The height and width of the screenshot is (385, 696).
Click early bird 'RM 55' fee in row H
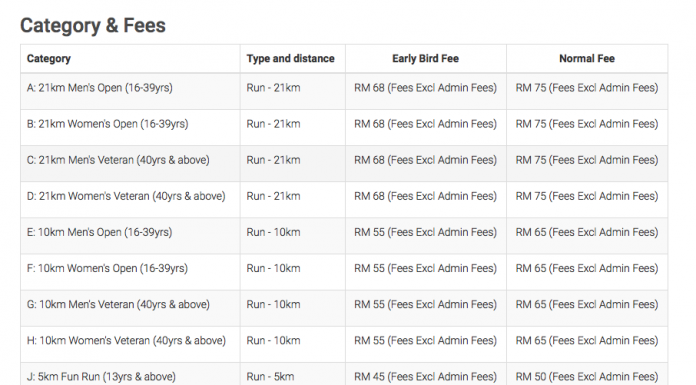[x=369, y=341]
